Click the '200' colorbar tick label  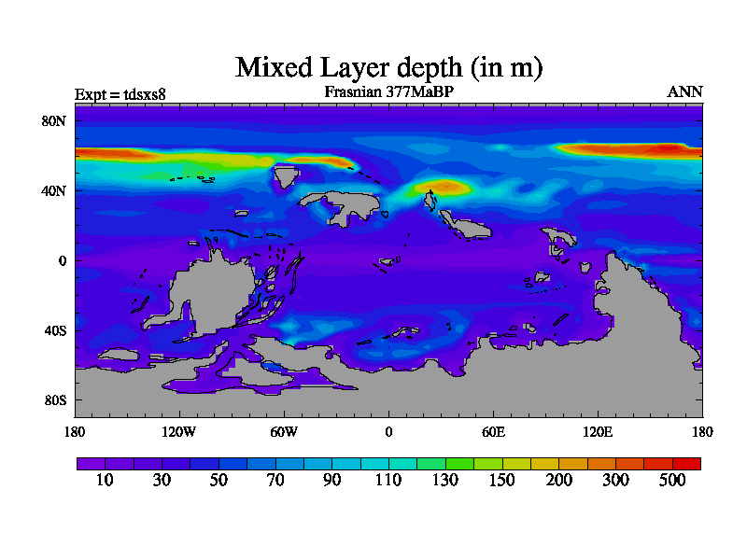point(558,481)
